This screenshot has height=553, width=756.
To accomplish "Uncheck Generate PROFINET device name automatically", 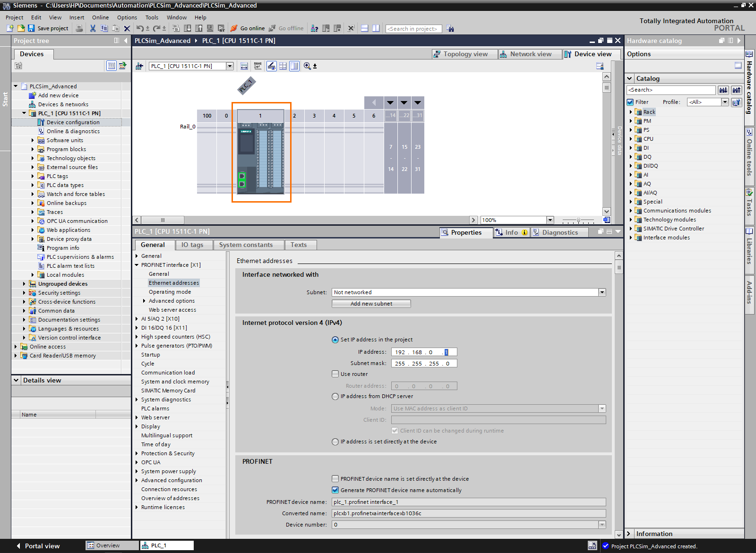I will (x=335, y=490).
